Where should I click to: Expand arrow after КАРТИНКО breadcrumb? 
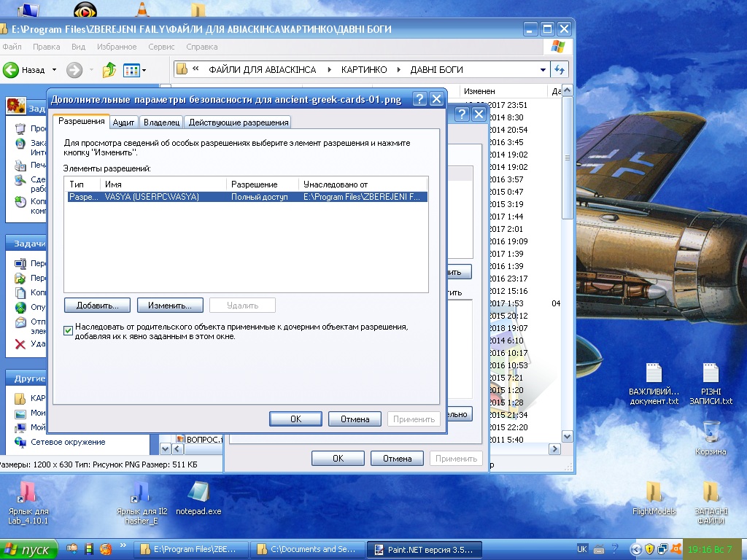[x=399, y=69]
